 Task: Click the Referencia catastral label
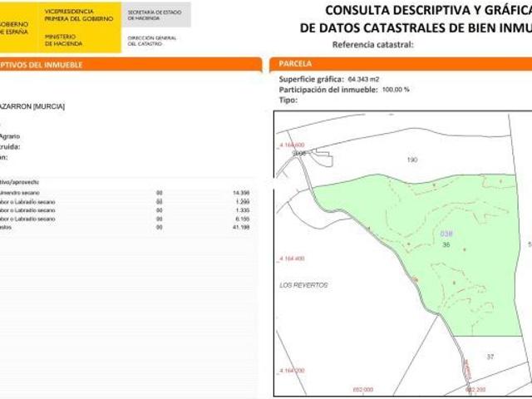coord(372,45)
